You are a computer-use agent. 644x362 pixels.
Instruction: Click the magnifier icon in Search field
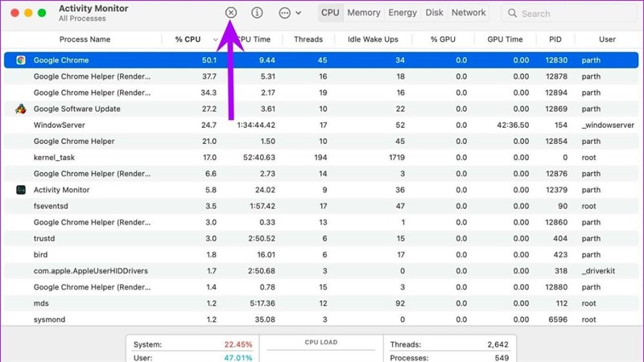pyautogui.click(x=512, y=13)
